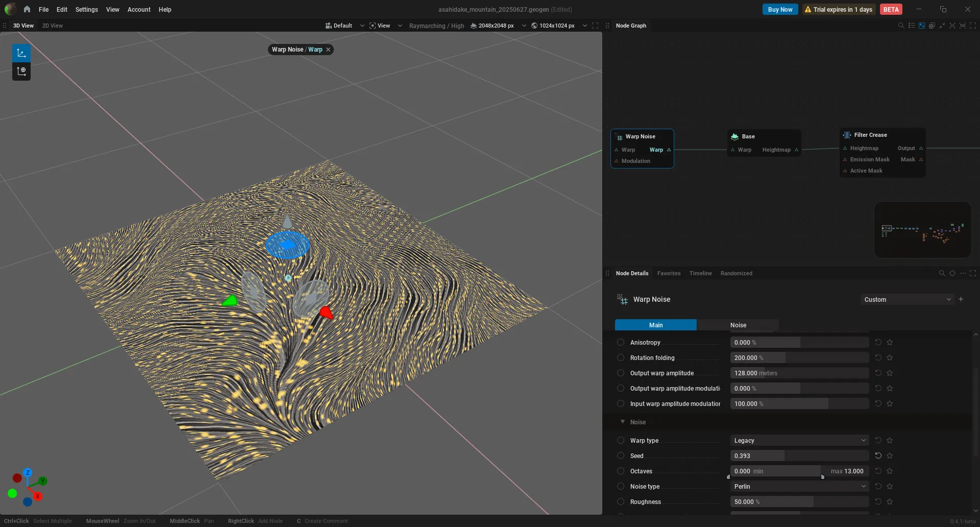Reset the Seed value to default
980x527 pixels.
878,456
